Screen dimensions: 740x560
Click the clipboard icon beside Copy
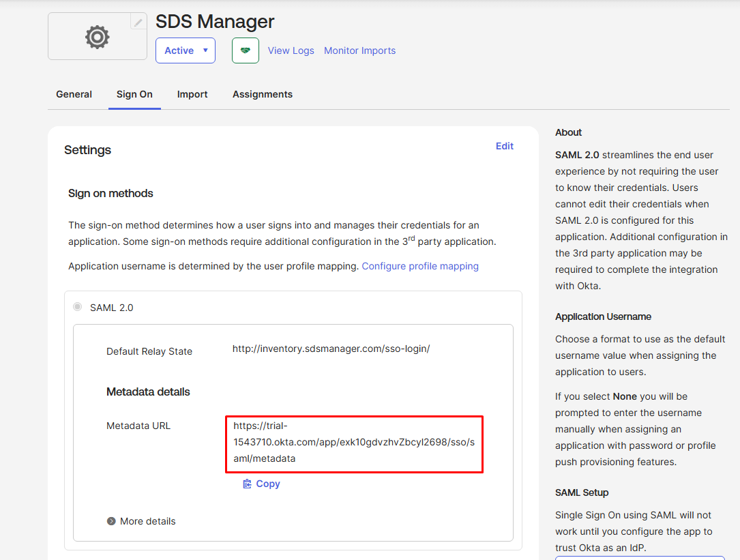248,484
